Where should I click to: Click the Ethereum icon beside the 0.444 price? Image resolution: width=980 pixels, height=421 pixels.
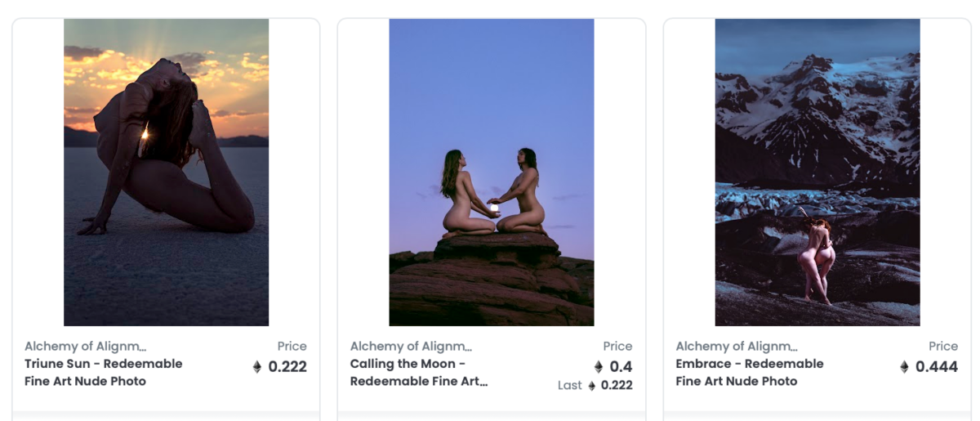(904, 367)
